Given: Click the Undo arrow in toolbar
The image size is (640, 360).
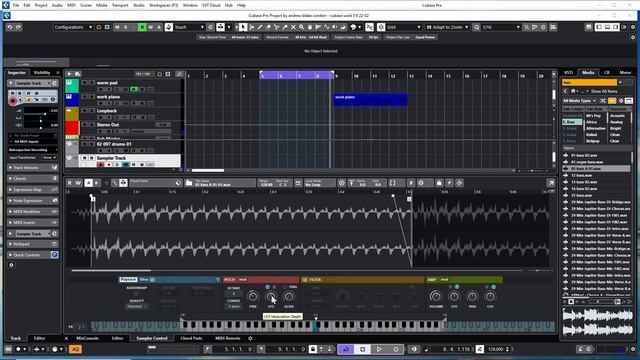Looking at the screenshot, I should pos(9,27).
